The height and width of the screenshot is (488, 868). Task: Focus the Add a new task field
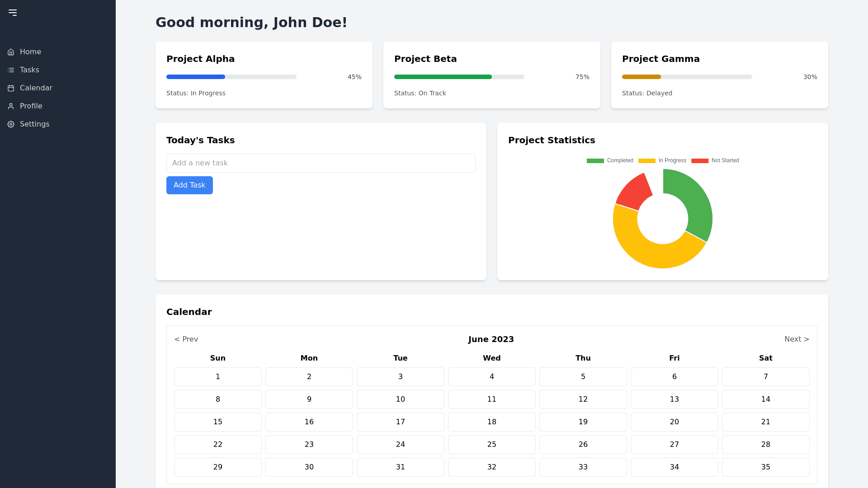tap(321, 163)
